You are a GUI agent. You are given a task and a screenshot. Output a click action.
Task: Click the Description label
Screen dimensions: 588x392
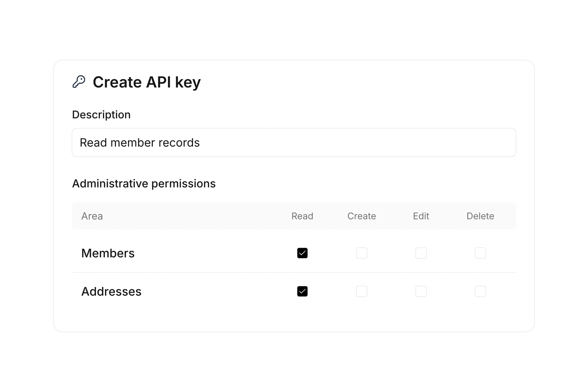pyautogui.click(x=101, y=115)
